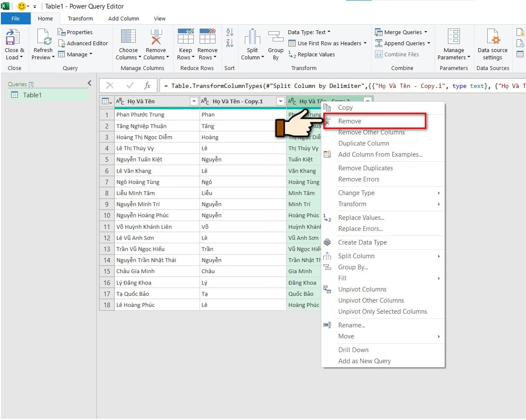Click the Keep Rows icon
526x420 pixels.
pos(186,36)
